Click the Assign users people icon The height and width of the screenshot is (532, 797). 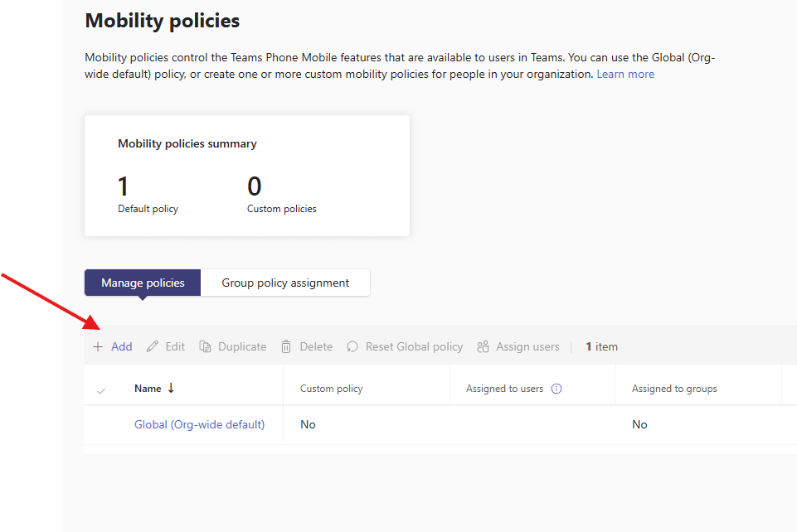483,347
